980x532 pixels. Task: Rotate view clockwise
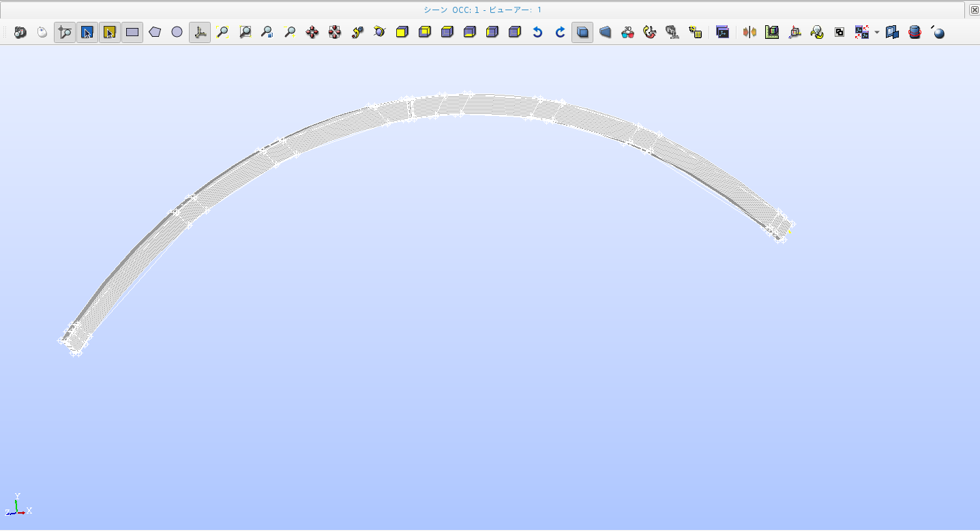point(560,32)
